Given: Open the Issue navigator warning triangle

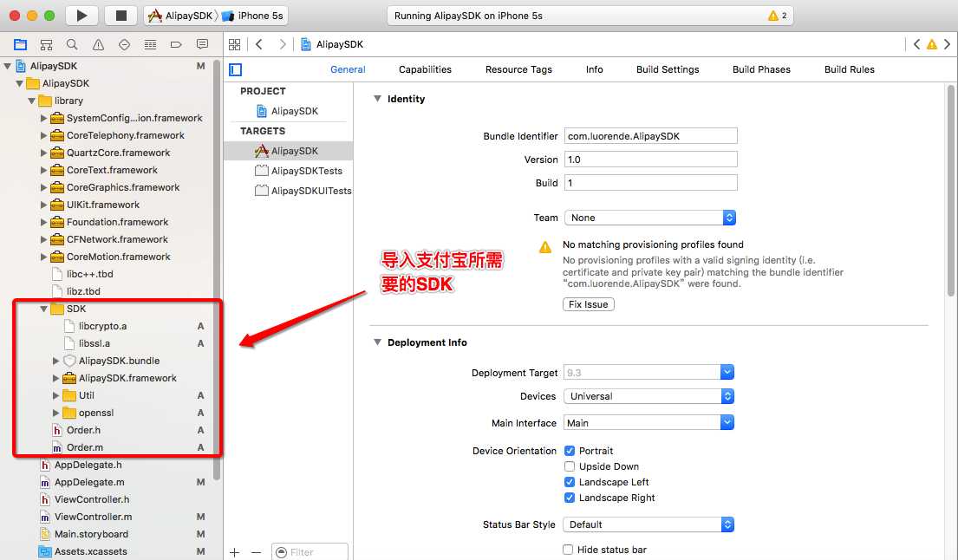Looking at the screenshot, I should [98, 44].
